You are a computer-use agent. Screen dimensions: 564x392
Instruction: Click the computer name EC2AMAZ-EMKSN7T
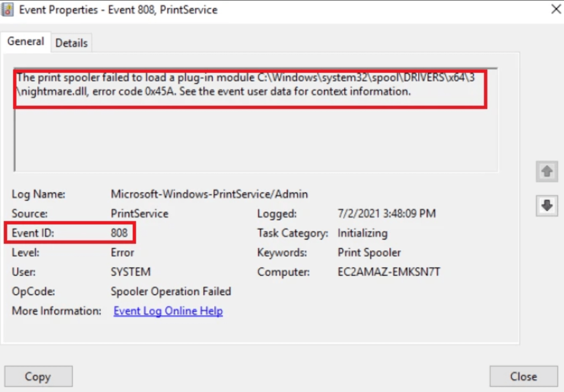pyautogui.click(x=388, y=272)
